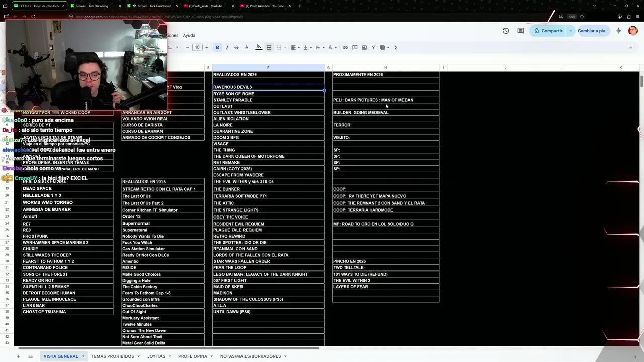Insert a link via toolbar icon

[345, 47]
